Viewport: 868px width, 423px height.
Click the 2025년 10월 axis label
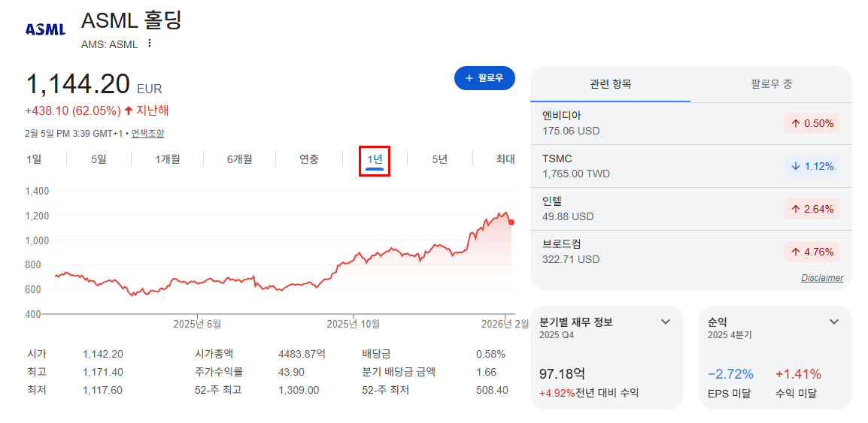[x=353, y=324]
